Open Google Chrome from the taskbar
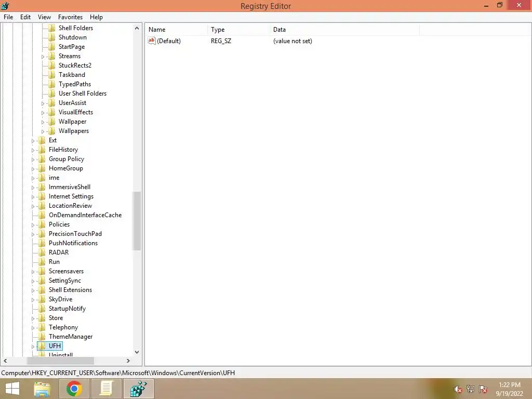The width and height of the screenshot is (532, 399). pos(74,389)
